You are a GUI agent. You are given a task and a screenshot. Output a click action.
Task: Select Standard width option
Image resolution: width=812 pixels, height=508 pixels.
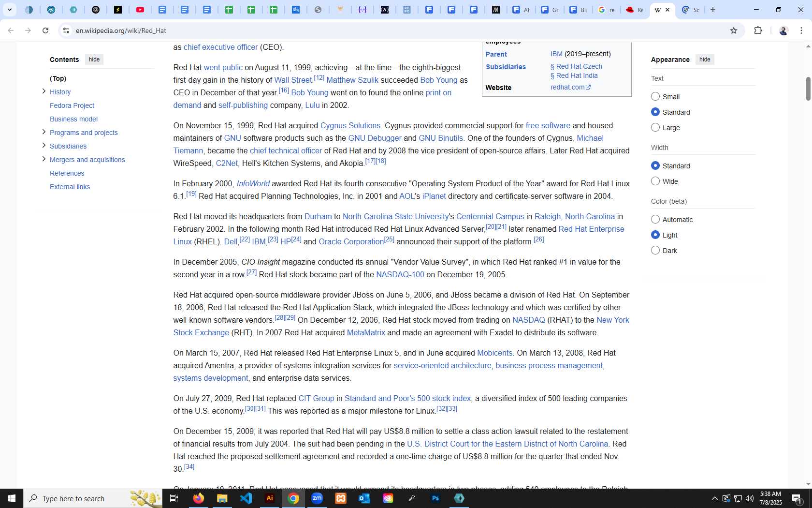(655, 166)
